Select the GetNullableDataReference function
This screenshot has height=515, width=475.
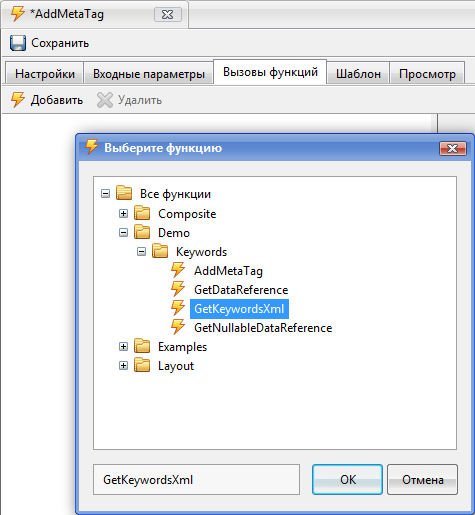click(x=263, y=328)
